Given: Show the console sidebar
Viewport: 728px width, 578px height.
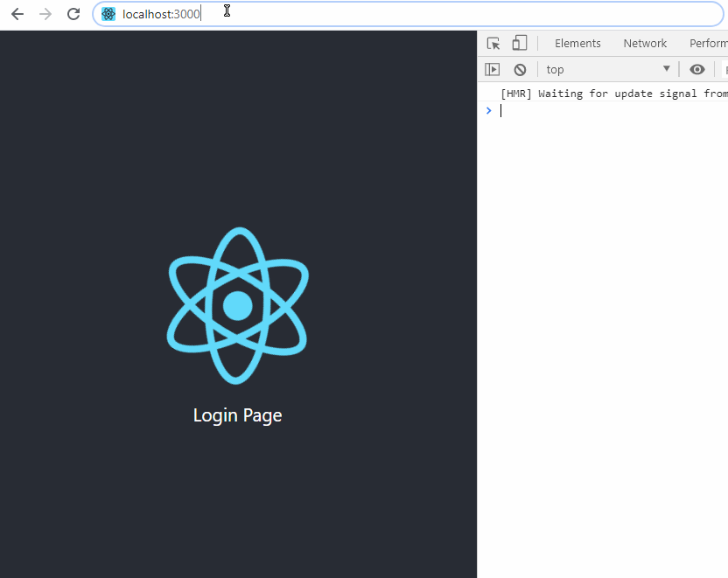Looking at the screenshot, I should (x=492, y=70).
